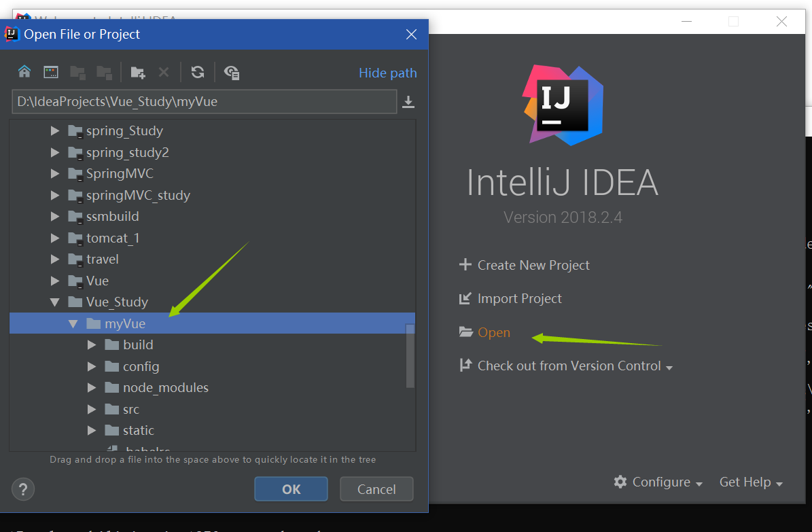Viewport: 812px width, 532px height.
Task: Click the Open link in Welcome window
Action: point(494,332)
